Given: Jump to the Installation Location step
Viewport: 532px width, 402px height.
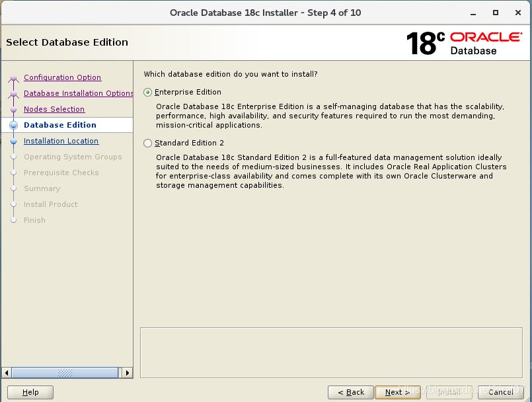Looking at the screenshot, I should coord(61,141).
